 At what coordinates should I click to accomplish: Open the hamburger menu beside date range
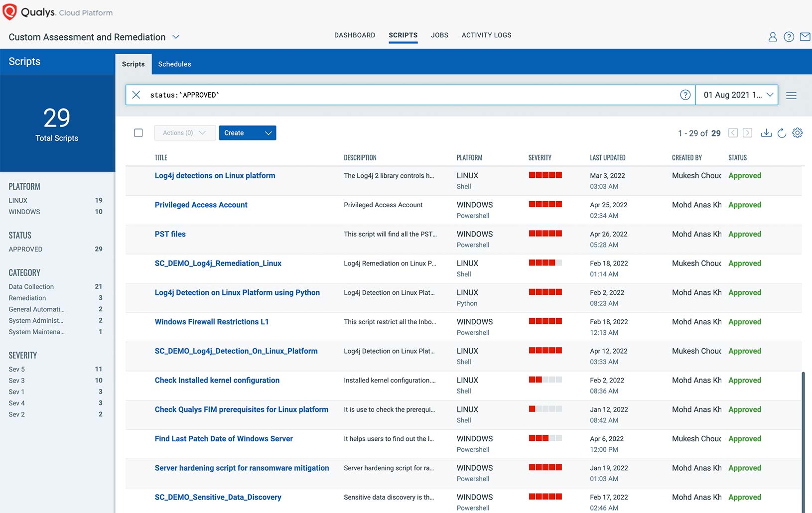pyautogui.click(x=791, y=95)
